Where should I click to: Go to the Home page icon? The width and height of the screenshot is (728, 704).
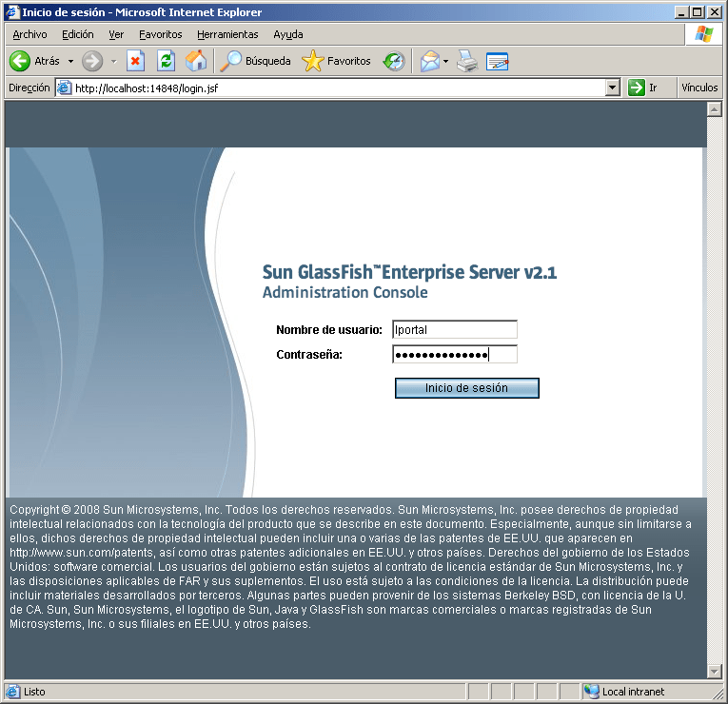[196, 61]
